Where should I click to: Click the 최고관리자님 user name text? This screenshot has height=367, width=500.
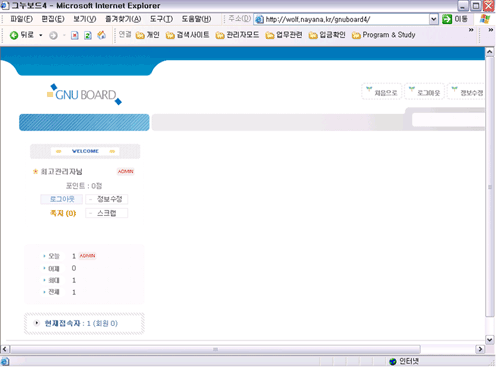[61, 172]
